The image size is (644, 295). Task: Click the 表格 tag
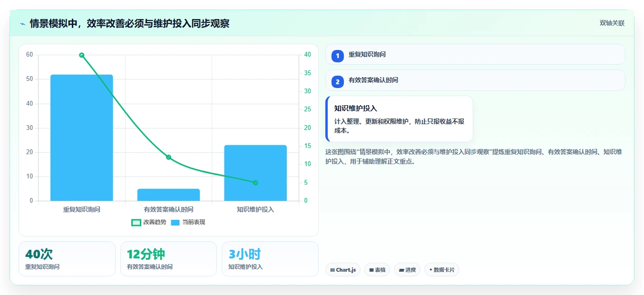[x=377, y=270]
